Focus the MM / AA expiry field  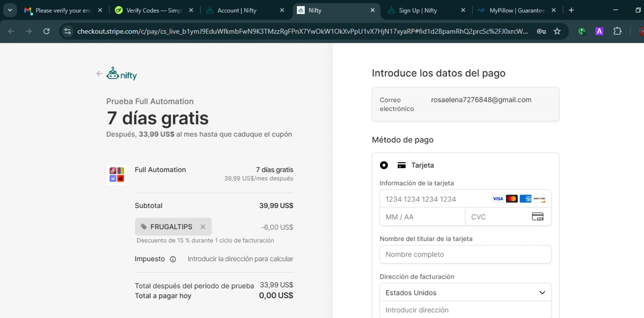pyautogui.click(x=422, y=217)
